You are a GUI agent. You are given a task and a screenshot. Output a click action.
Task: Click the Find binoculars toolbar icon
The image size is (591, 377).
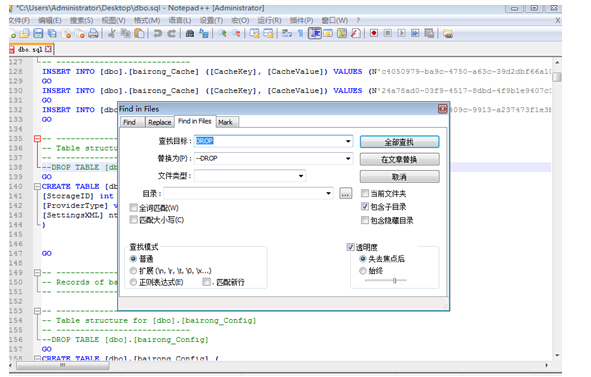point(190,34)
